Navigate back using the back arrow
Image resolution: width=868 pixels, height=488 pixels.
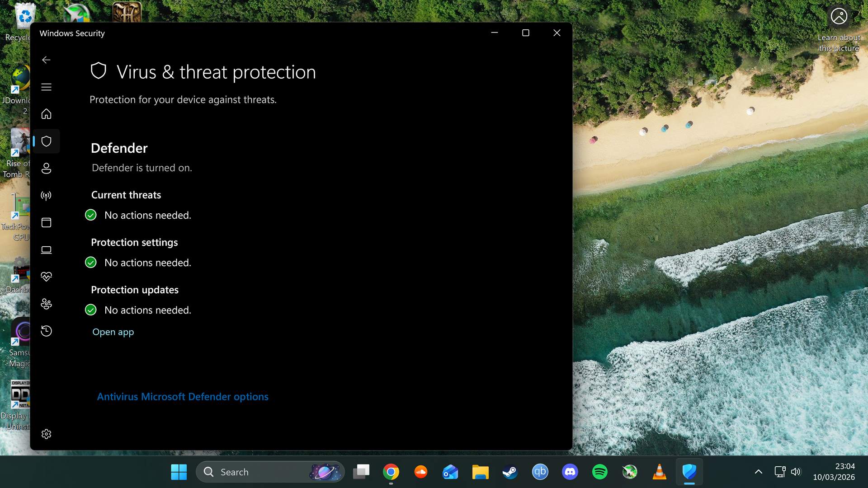point(46,60)
